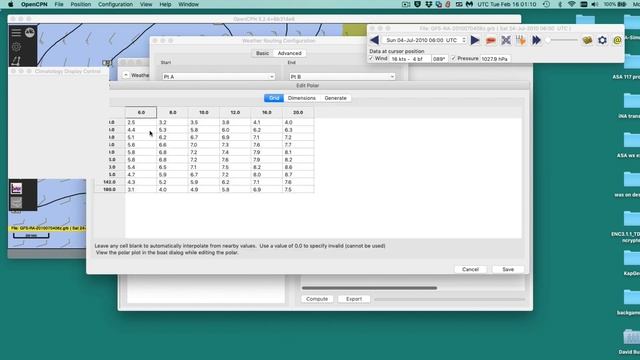Viewport: 640px width, 360px height.
Task: Click the Time Machine menu bar icon
Action: 546,4
